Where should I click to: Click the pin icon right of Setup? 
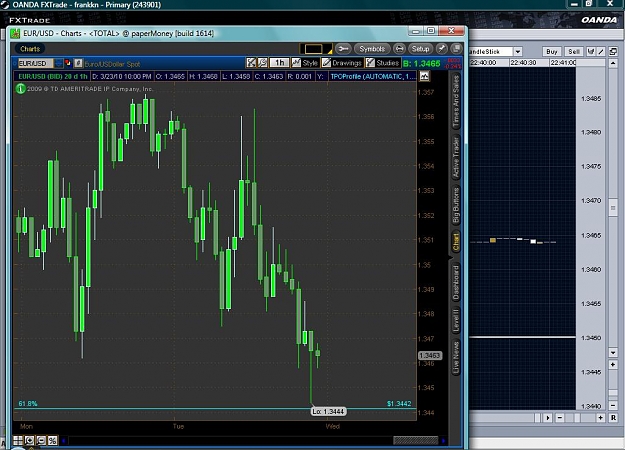point(442,49)
